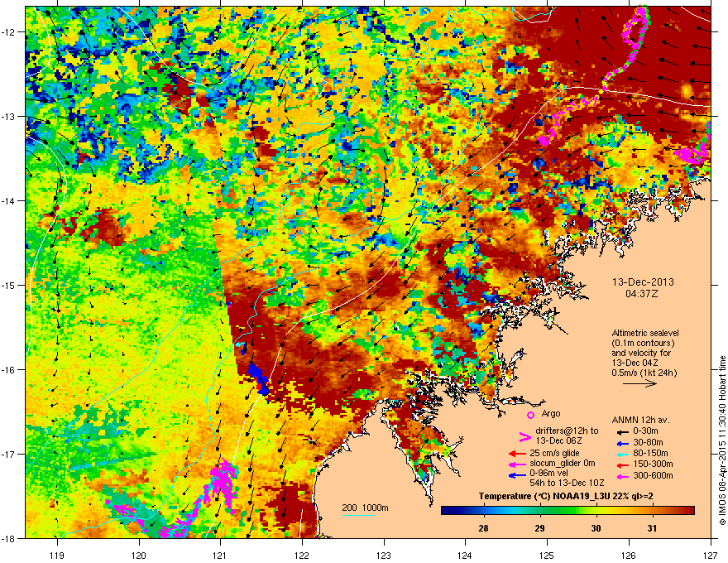Click the magenta drifters chevron legend symbol
This screenshot has width=728, height=563.
click(524, 436)
